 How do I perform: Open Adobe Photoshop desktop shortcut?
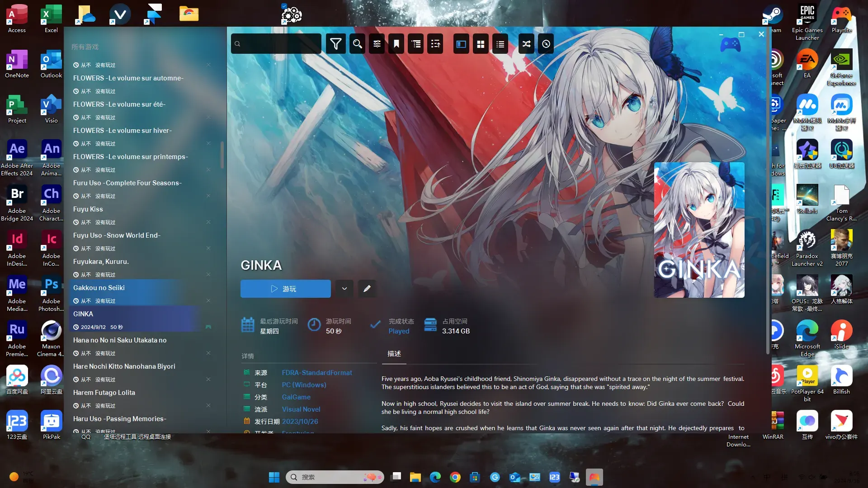tap(51, 294)
